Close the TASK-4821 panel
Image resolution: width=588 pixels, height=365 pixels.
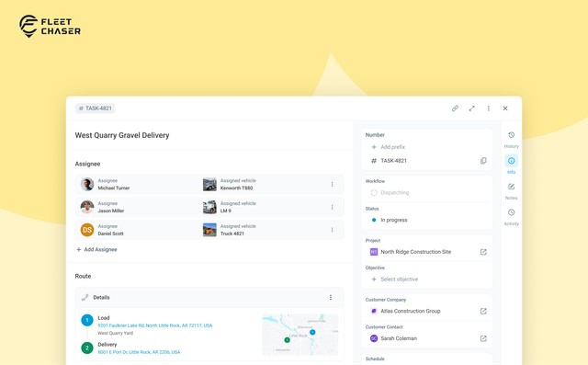point(505,108)
